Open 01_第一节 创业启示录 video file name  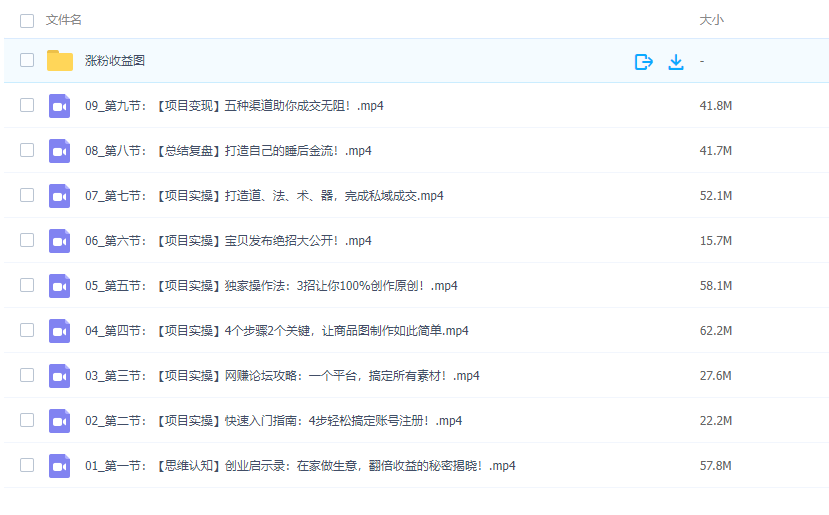click(x=300, y=466)
